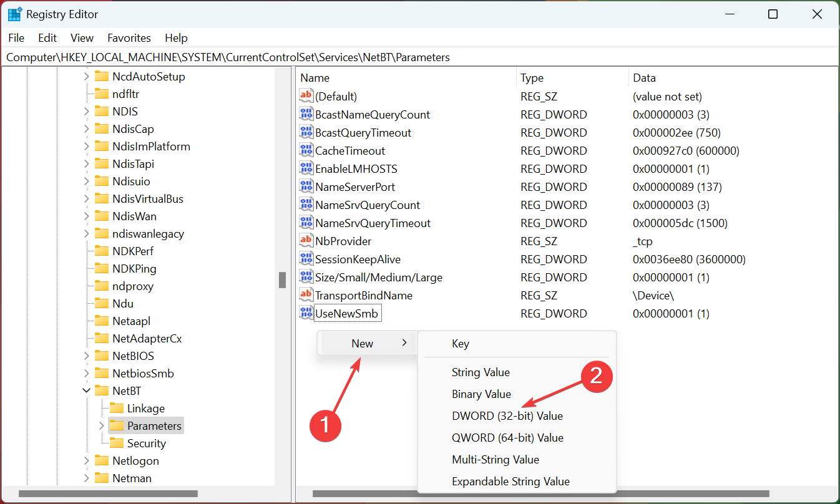Screen dimensions: 840x504
Task: Click the ndfltr folder icon
Action: coord(102,94)
